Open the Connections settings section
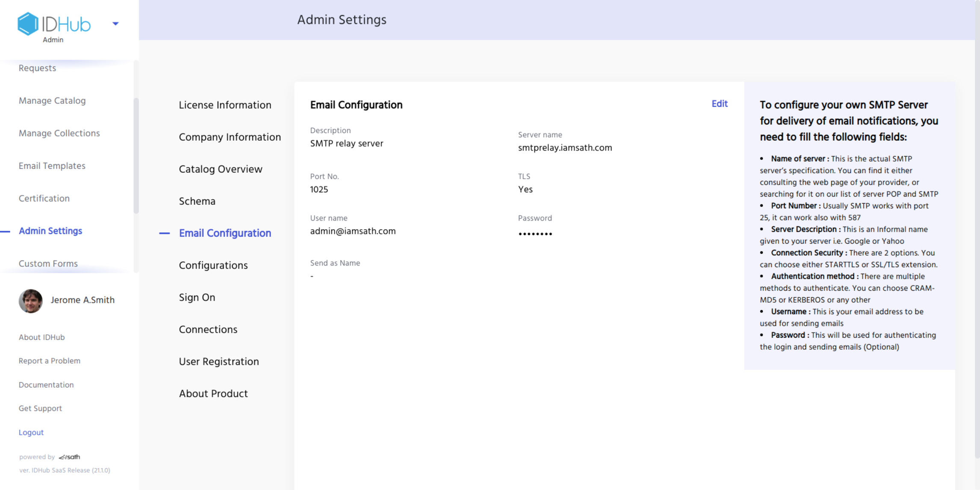This screenshot has width=980, height=490. tap(208, 330)
